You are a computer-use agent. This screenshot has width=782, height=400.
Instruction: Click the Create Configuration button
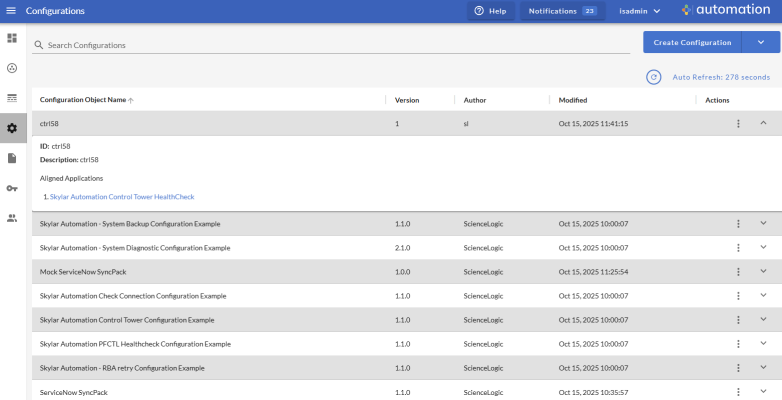(692, 42)
